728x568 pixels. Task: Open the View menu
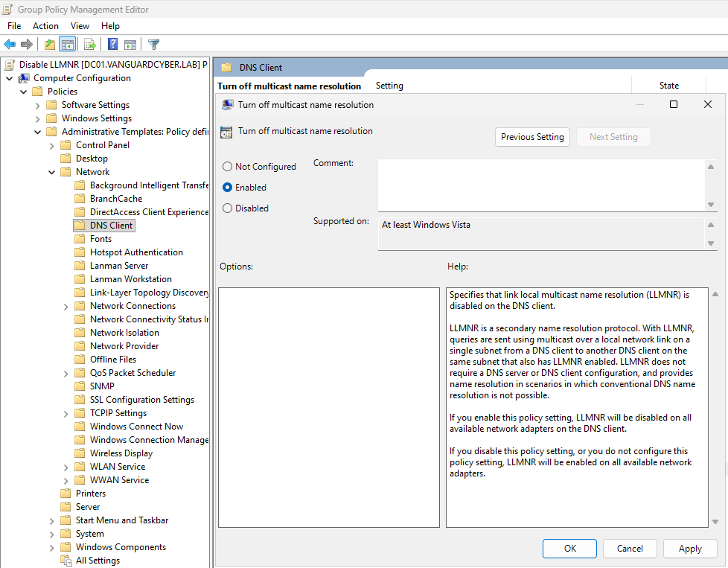[x=80, y=26]
